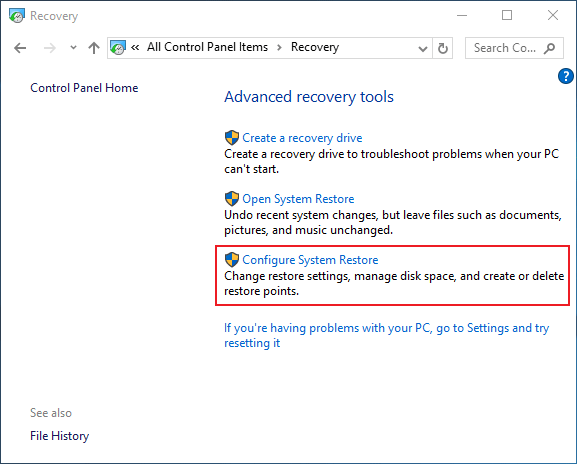577x464 pixels.
Task: Maximize the Recovery window
Action: click(507, 15)
